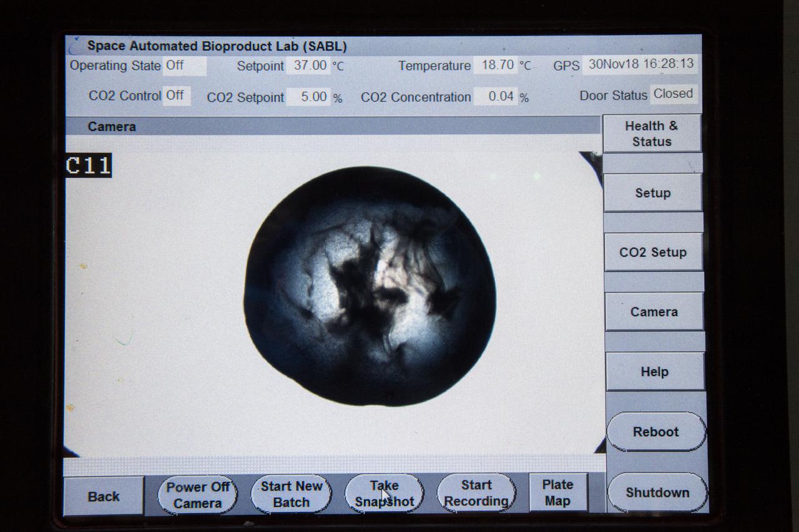The height and width of the screenshot is (532, 799).
Task: Click the Operating State Off field
Action: point(184,65)
